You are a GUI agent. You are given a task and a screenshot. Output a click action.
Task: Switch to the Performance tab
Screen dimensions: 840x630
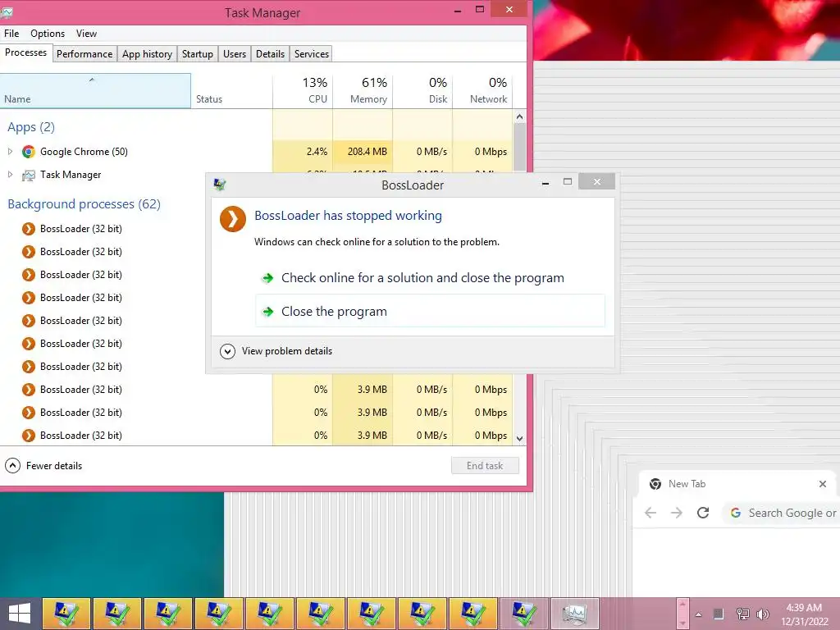tap(84, 53)
